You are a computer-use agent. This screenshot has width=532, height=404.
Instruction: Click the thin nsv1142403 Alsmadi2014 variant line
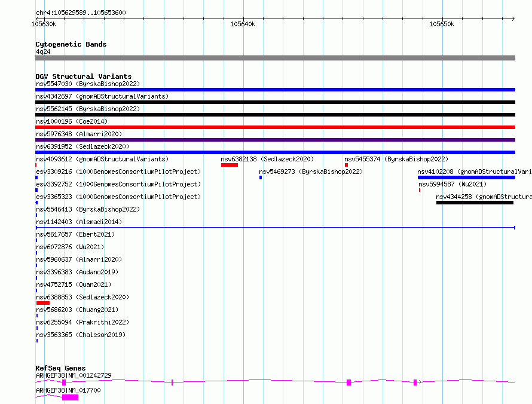275,228
